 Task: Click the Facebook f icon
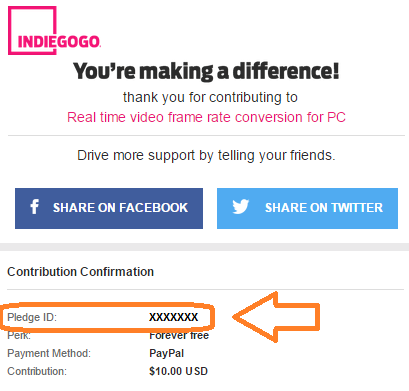pos(34,207)
